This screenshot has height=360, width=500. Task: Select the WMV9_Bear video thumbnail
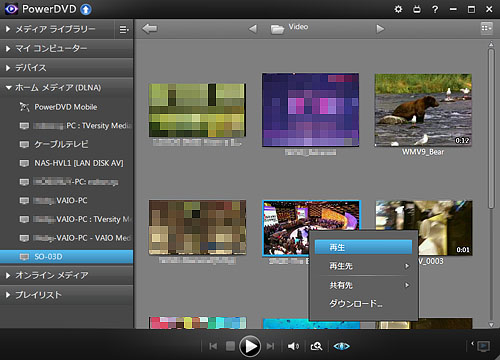[423, 110]
